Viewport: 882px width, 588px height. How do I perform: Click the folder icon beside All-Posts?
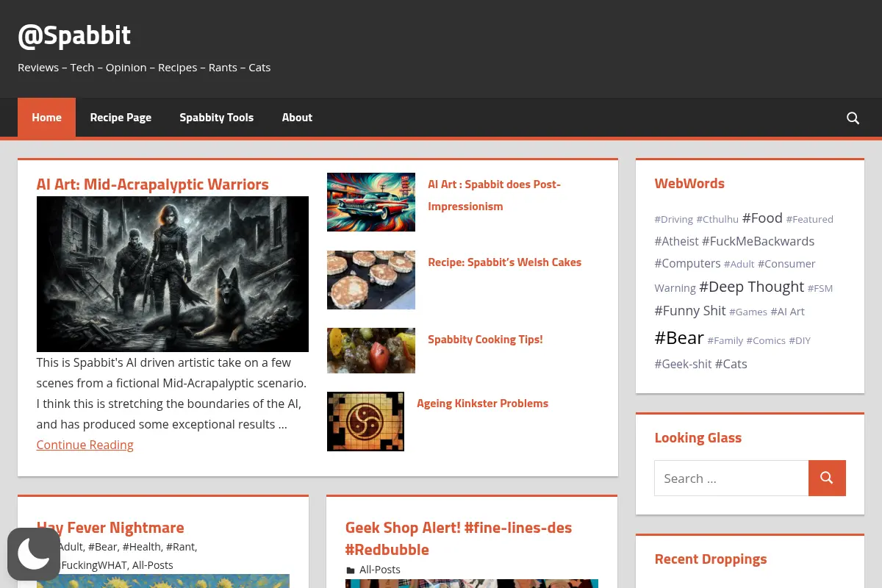351,570
